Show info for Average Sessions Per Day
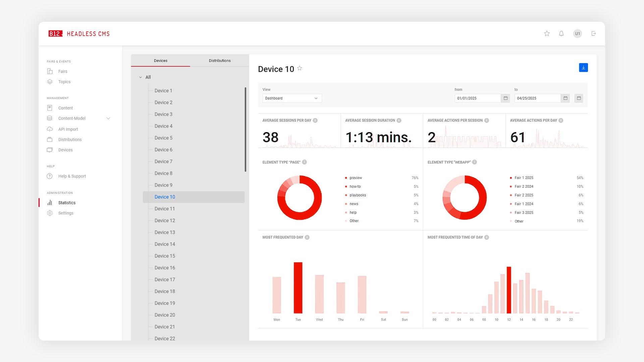The height and width of the screenshot is (362, 644). coord(315,120)
